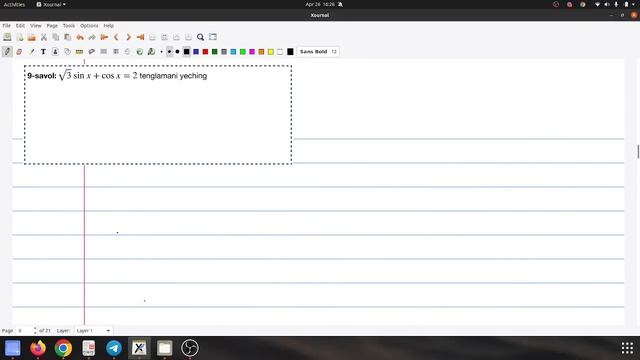Image resolution: width=640 pixels, height=360 pixels.
Task: Open the system status menu arrow
Action: click(x=633, y=4)
